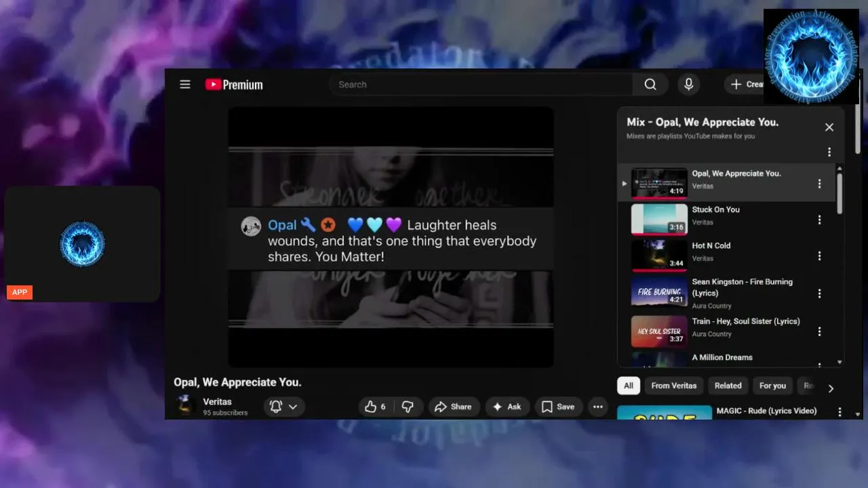Focus the YouTube Search field
The width and height of the screenshot is (868, 488).
(481, 85)
